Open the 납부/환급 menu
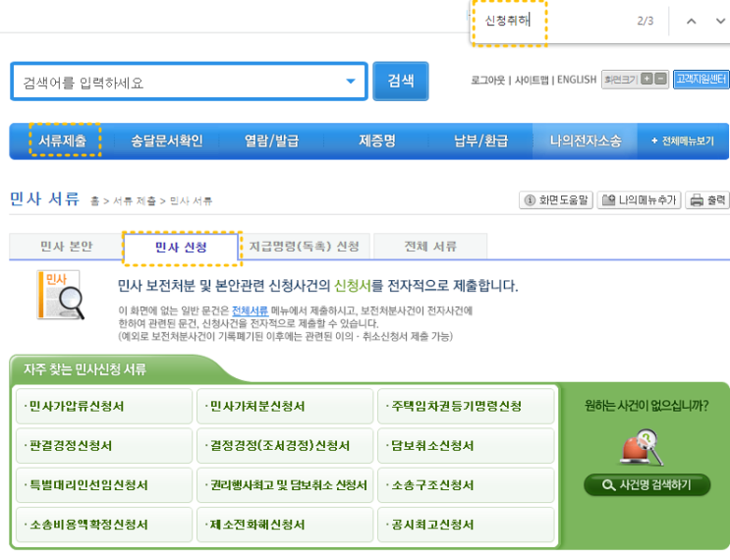 pyautogui.click(x=480, y=140)
